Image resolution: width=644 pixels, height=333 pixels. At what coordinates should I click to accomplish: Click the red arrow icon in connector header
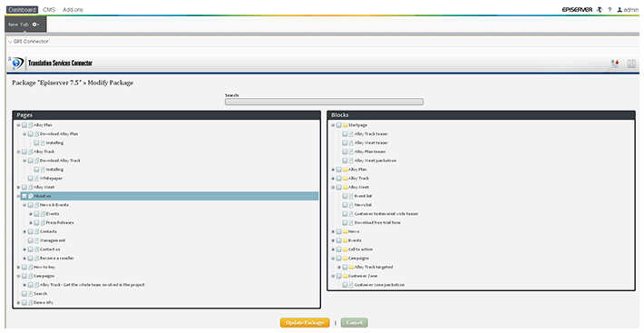click(x=615, y=64)
